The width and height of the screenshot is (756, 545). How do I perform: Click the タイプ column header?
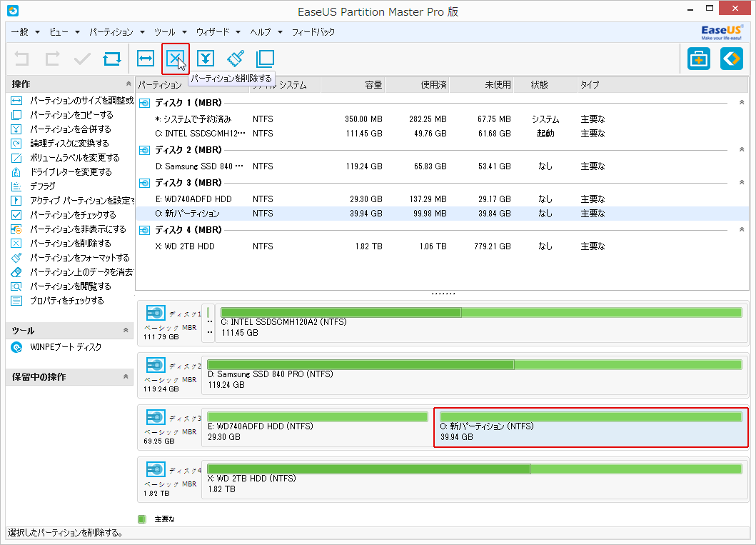point(663,85)
